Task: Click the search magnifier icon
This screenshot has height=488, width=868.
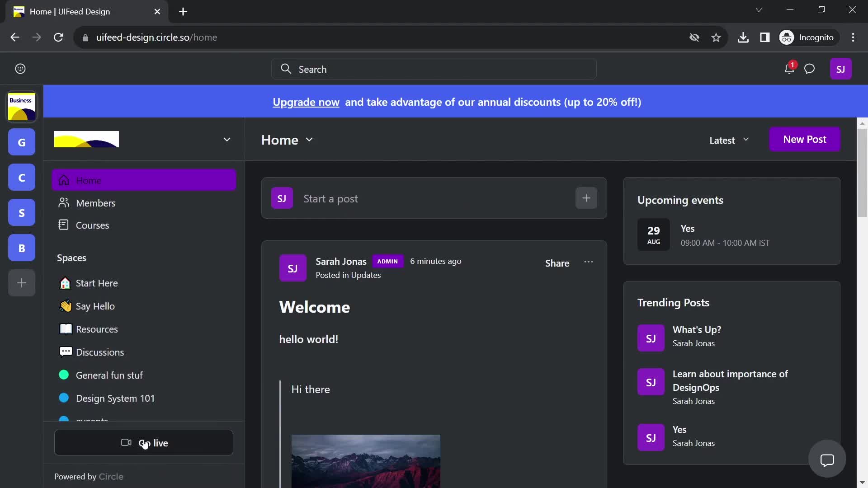Action: point(286,69)
